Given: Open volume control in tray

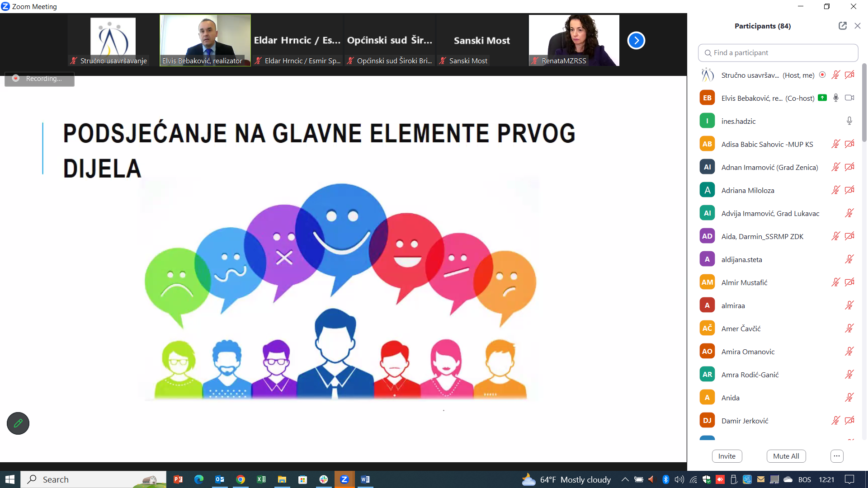Looking at the screenshot, I should click(679, 479).
